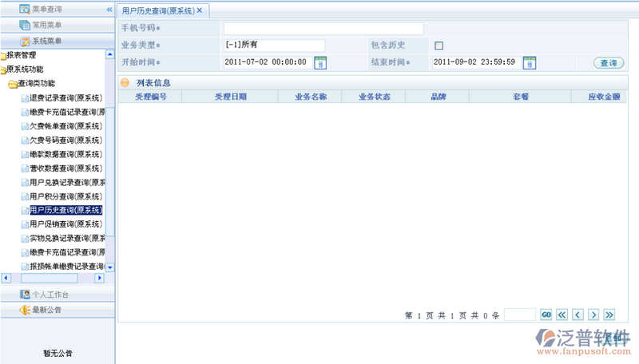Sort by 受理日期 column header
639x364 pixels.
pos(230,97)
